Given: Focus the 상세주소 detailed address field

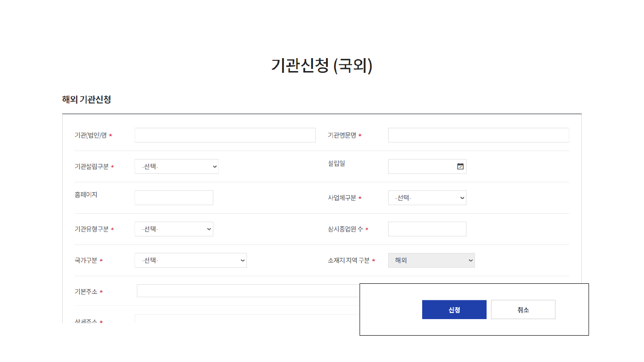Looking at the screenshot, I should (247, 319).
